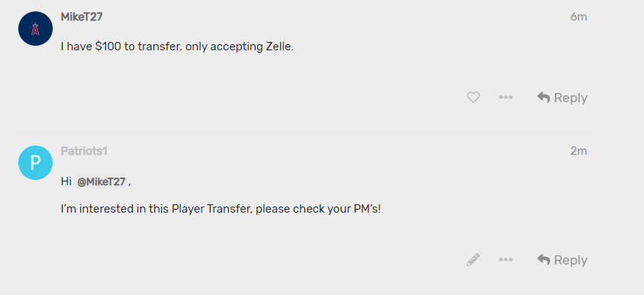Open the ellipsis menu on MikeT27's post
The height and width of the screenshot is (295, 644).
pyautogui.click(x=506, y=98)
